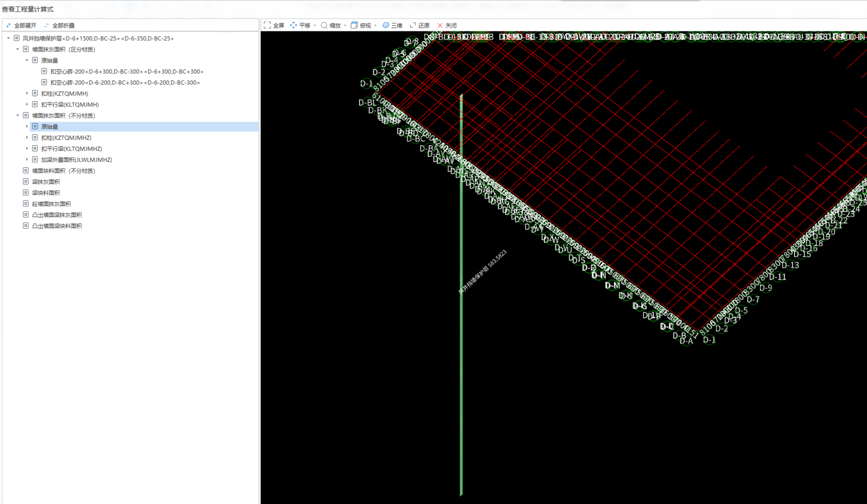Click icon beside 凸出墙面梁块料面积
Screen dimensions: 867x504
point(26,226)
